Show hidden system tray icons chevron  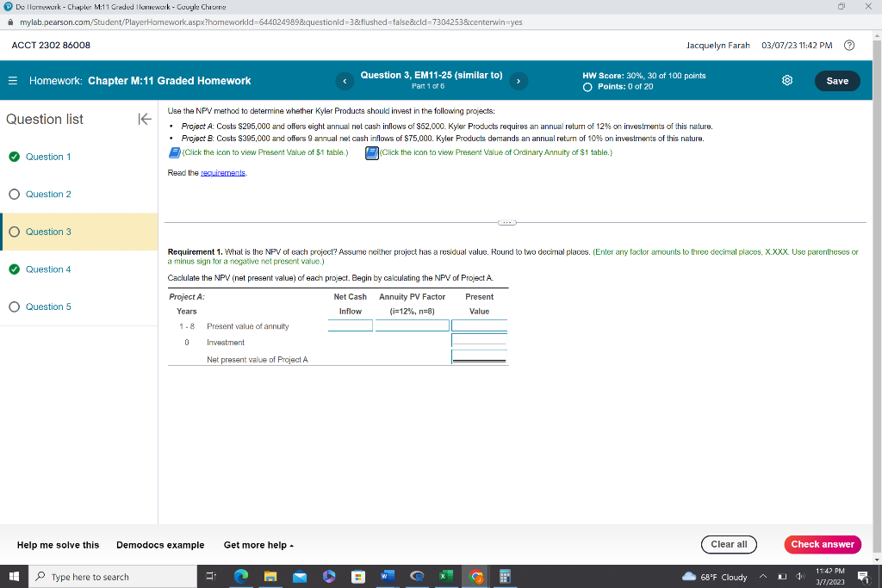(763, 577)
